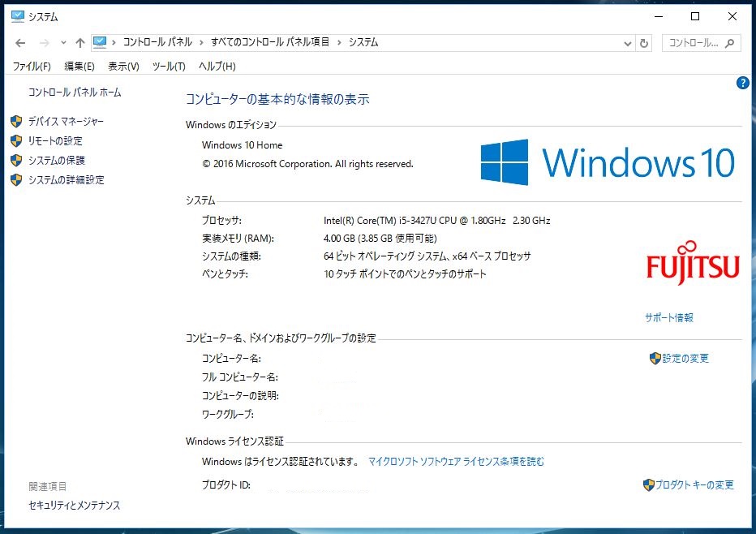Minimize the システム window
The width and height of the screenshot is (756, 534).
point(659,17)
